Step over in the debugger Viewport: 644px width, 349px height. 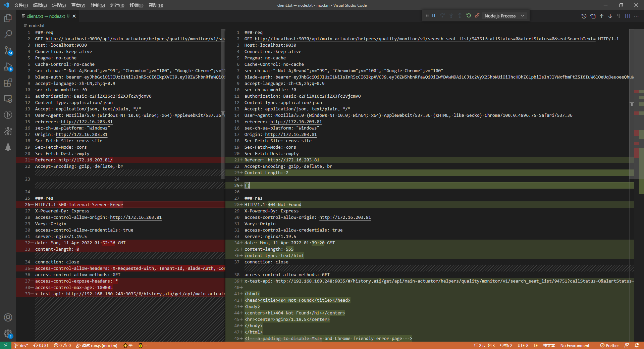point(442,15)
